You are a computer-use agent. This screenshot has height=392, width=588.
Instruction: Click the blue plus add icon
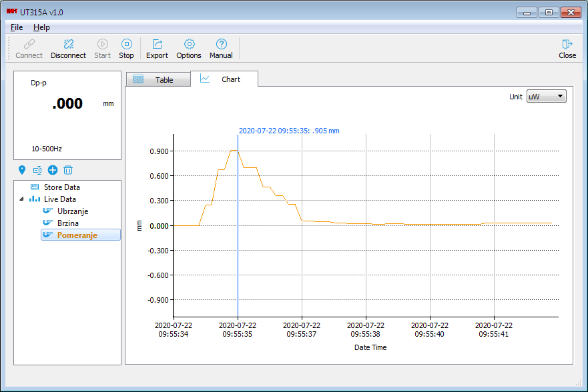coord(53,170)
